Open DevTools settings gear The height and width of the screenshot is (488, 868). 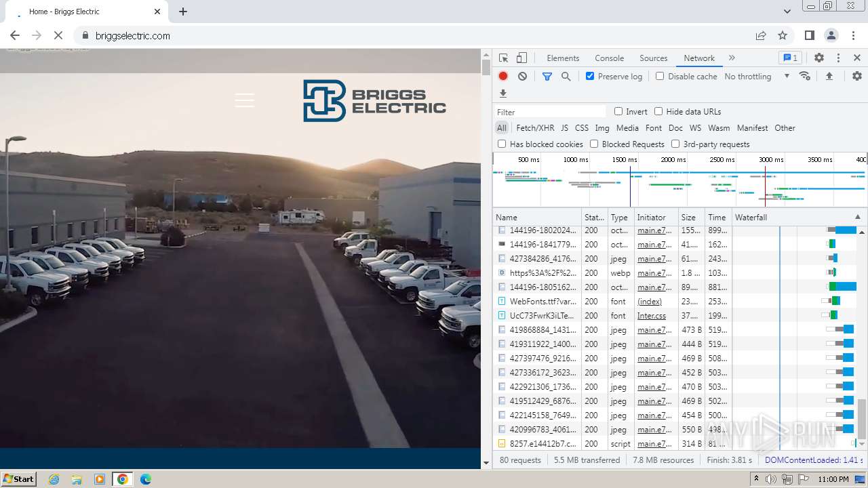(x=819, y=58)
